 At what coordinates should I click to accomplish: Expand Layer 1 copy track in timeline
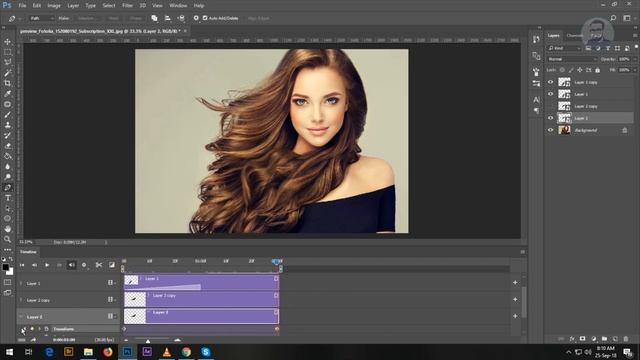(x=21, y=300)
